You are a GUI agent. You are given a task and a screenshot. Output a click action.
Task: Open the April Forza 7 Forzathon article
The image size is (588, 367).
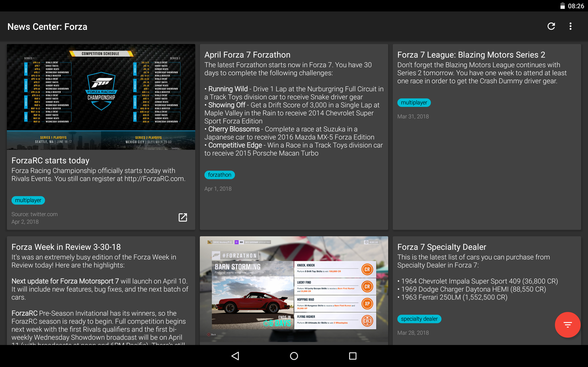click(x=247, y=55)
